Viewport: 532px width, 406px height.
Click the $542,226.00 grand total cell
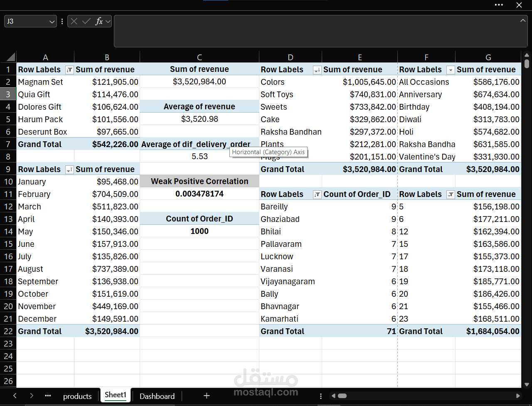[x=107, y=144]
